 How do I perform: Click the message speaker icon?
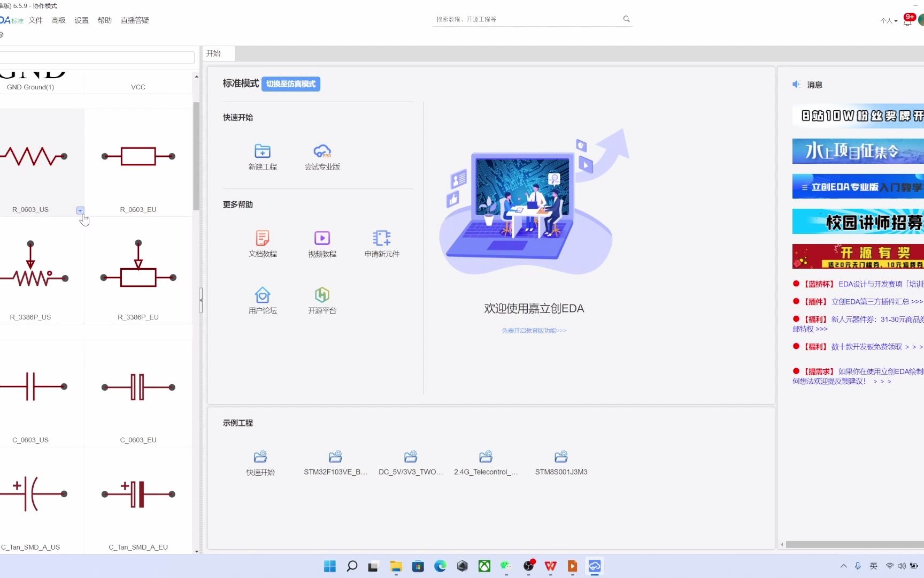[796, 85]
